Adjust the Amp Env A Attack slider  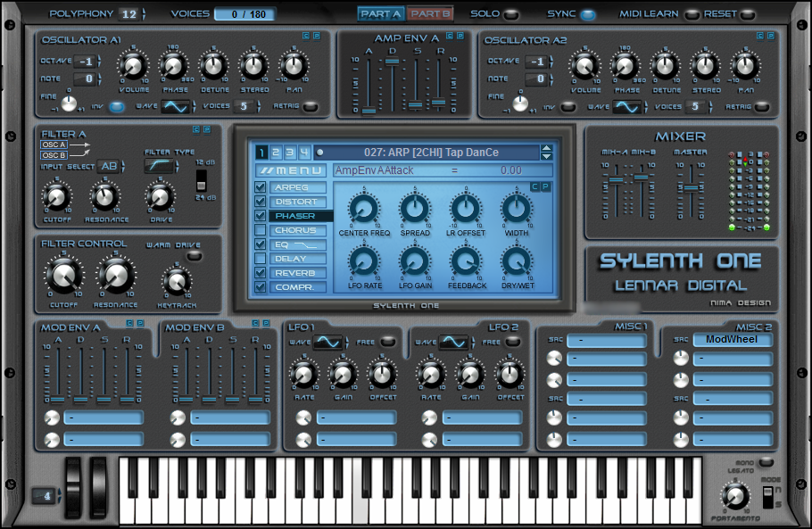point(369,111)
